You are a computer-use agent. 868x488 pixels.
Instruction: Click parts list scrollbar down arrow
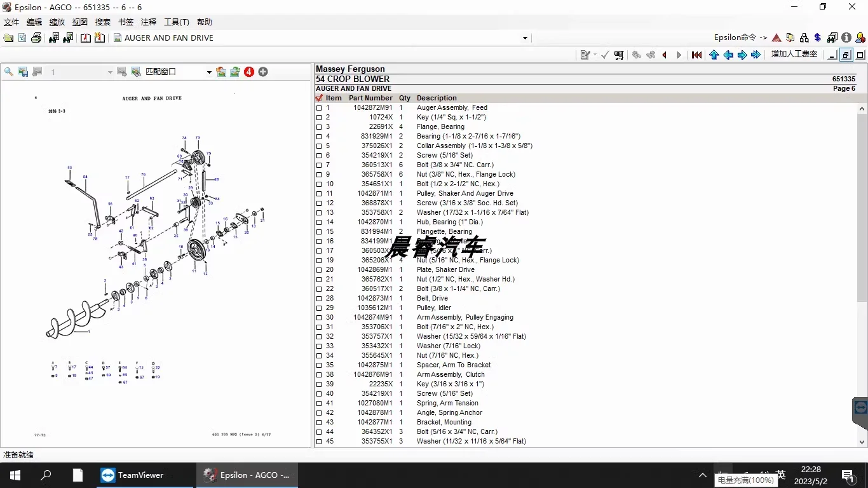tap(862, 442)
